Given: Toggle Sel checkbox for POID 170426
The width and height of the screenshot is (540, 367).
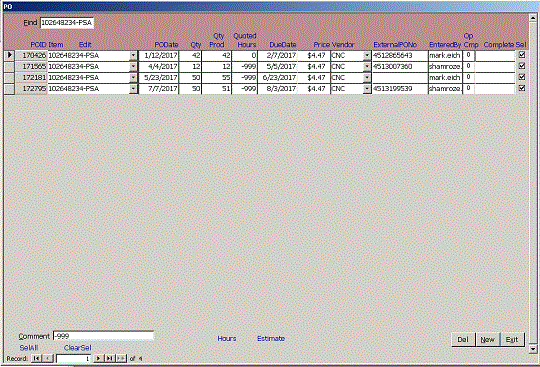Looking at the screenshot, I should click(x=522, y=55).
